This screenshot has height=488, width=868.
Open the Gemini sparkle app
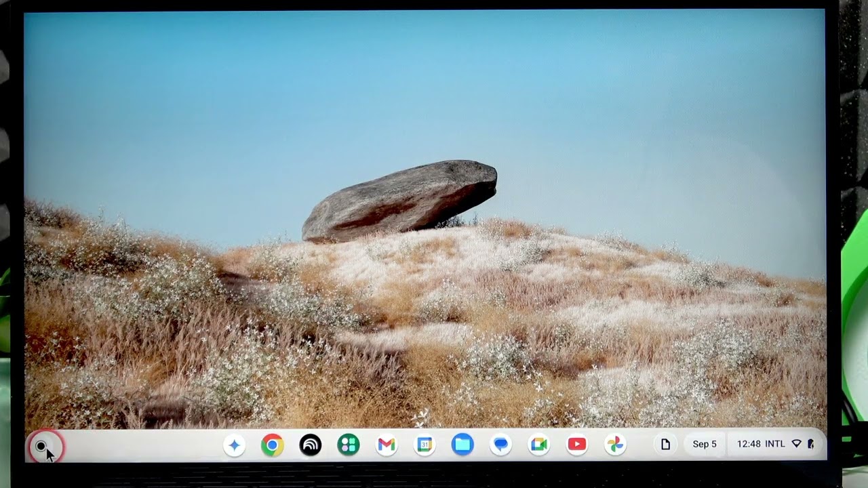(234, 445)
